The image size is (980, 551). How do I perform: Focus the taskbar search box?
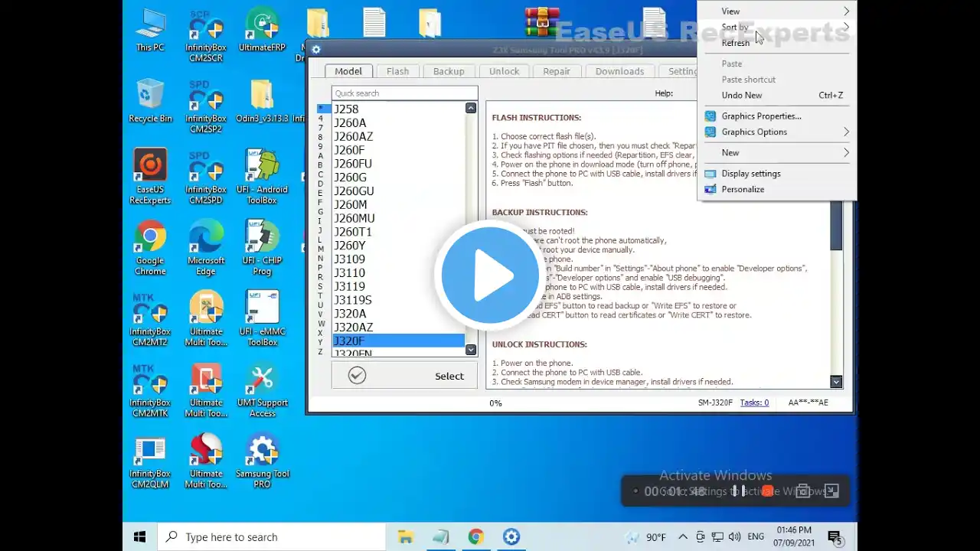pos(272,537)
